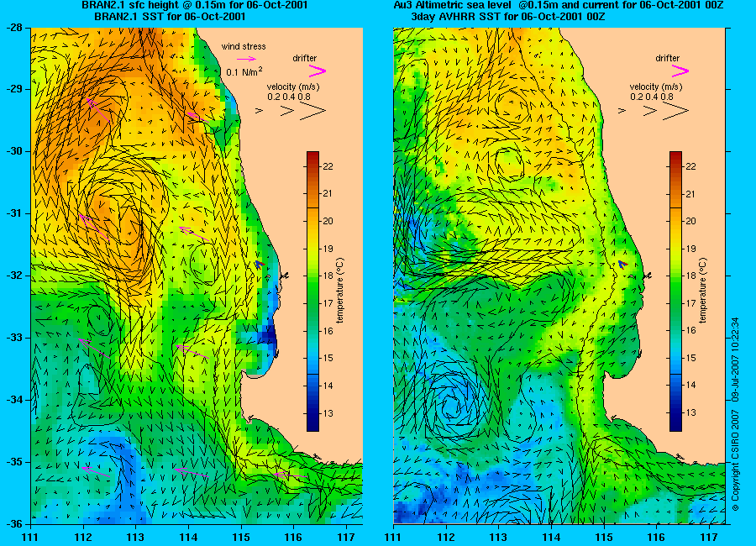Click the -30 latitude axis label
Image resolution: width=756 pixels, height=546 pixels.
coord(15,151)
